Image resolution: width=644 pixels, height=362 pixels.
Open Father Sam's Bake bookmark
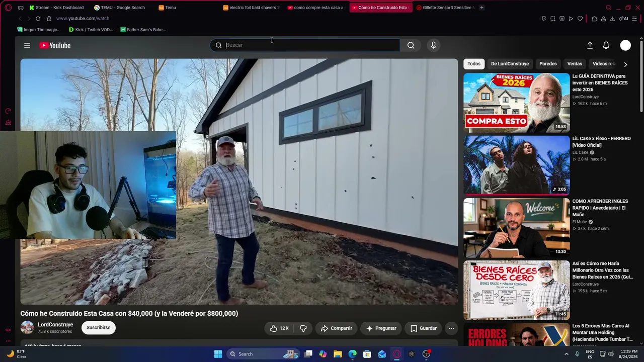tap(143, 30)
